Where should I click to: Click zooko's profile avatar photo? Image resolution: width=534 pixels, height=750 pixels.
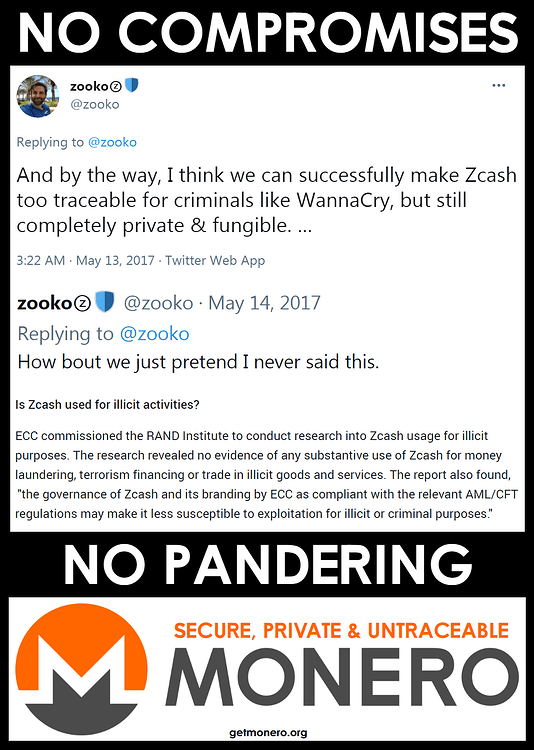(x=38, y=96)
